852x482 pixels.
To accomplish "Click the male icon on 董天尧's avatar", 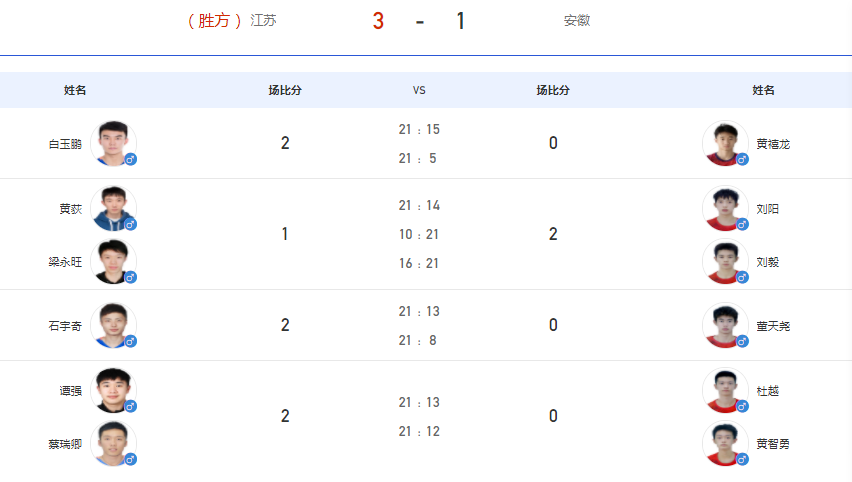I will click(x=742, y=341).
